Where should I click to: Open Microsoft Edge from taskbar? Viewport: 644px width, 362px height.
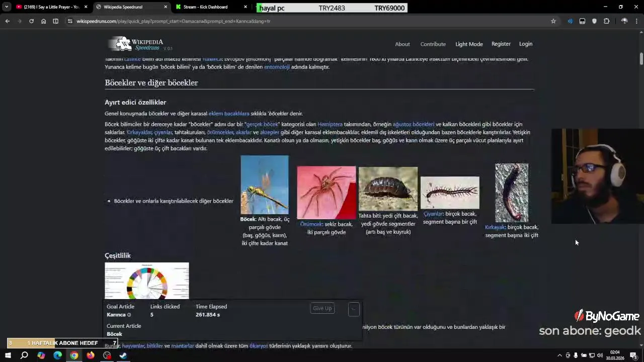pyautogui.click(x=57, y=355)
